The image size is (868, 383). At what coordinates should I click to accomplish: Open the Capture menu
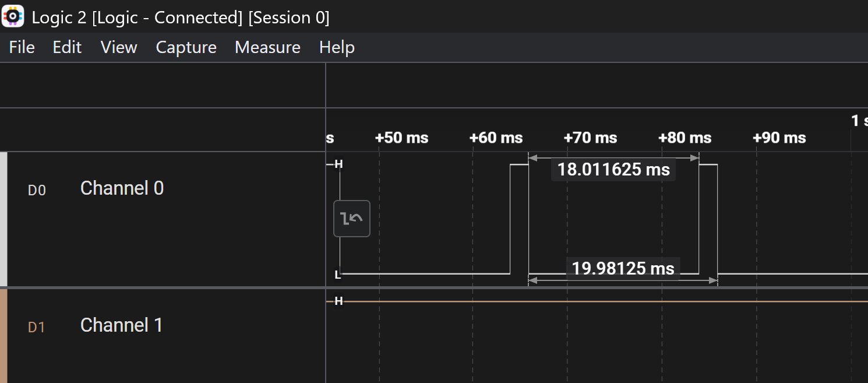coord(186,47)
